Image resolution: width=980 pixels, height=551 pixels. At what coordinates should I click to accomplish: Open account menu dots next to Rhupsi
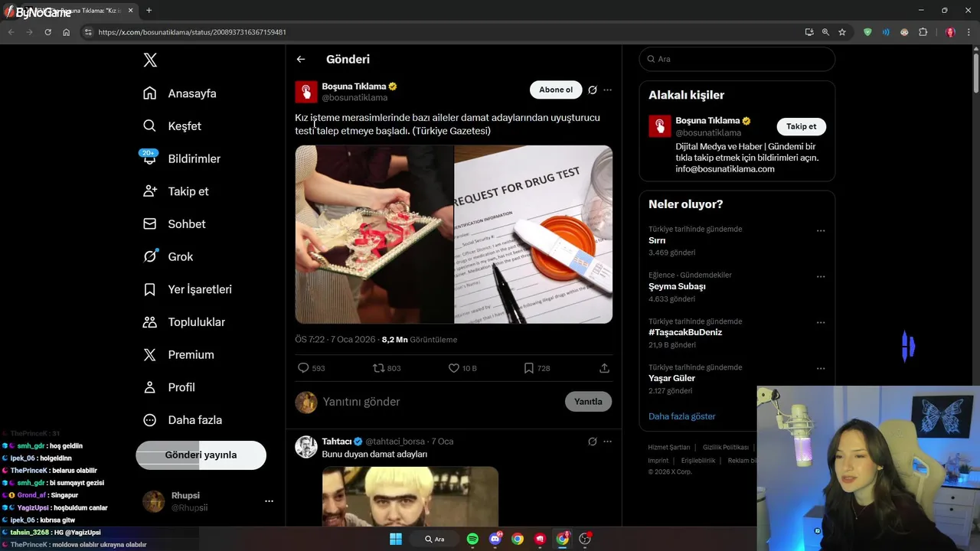[269, 501]
